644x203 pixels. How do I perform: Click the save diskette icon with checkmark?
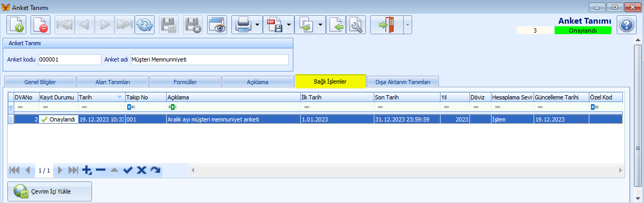click(169, 25)
